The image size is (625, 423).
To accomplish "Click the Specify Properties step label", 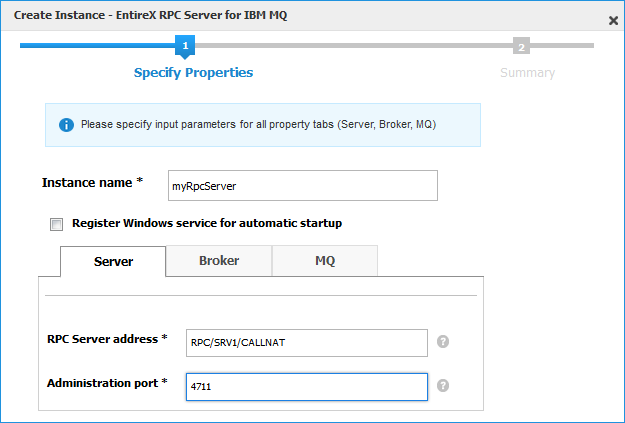I will click(x=193, y=73).
